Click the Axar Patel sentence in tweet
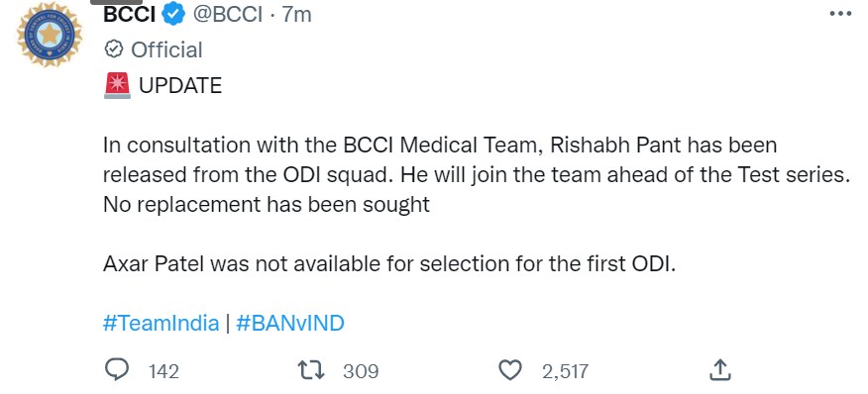The width and height of the screenshot is (868, 394). 389,264
